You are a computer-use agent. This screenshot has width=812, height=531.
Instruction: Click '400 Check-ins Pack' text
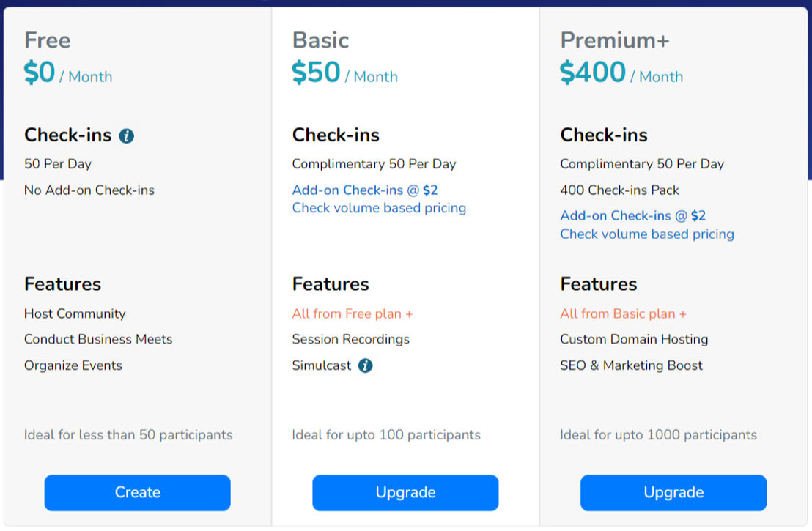[619, 190]
